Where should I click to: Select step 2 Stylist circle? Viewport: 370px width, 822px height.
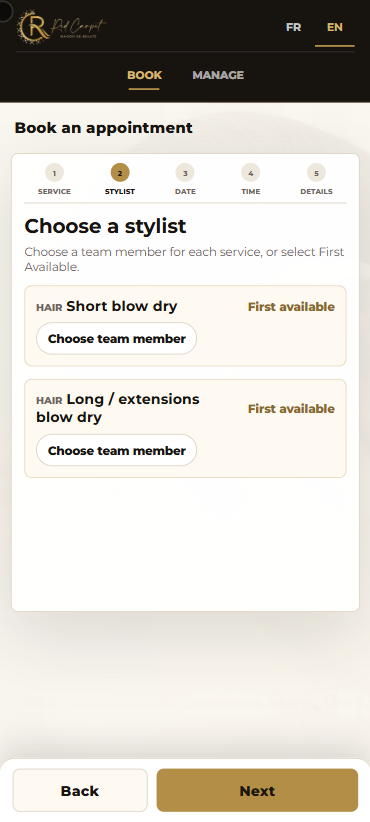click(x=120, y=172)
